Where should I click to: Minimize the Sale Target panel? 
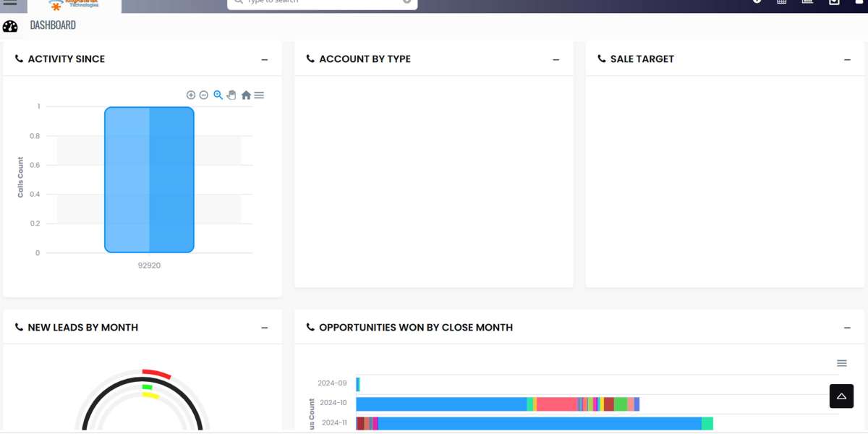tap(848, 60)
